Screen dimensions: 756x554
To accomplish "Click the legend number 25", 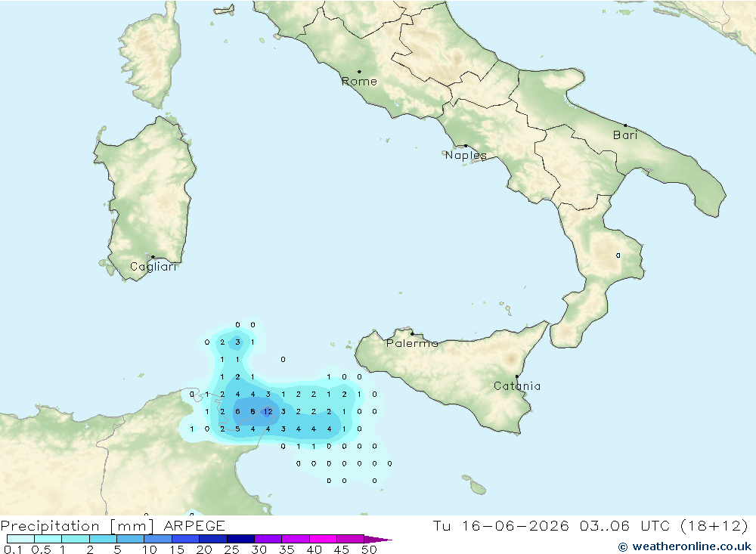I will (231, 549).
